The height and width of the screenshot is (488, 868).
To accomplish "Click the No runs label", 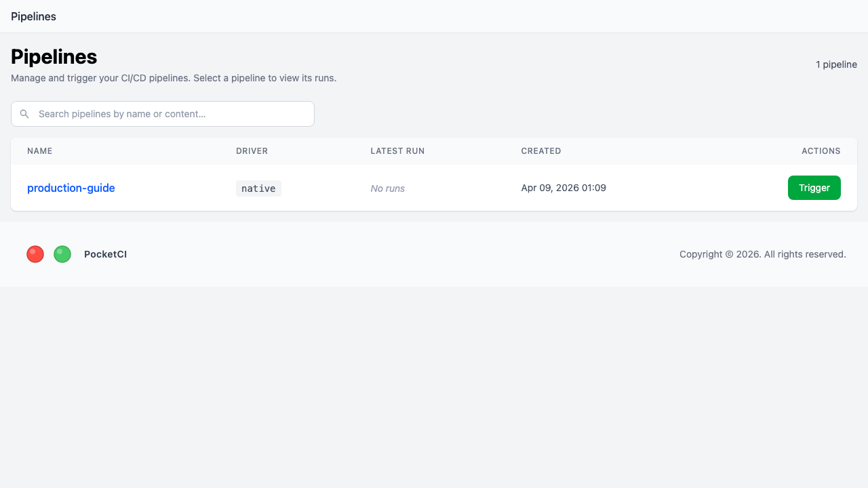I will point(387,188).
